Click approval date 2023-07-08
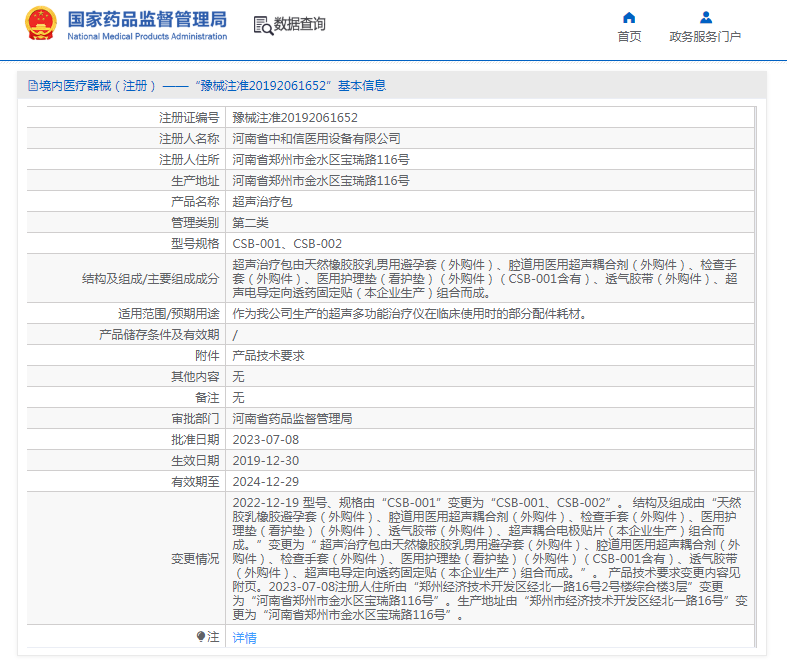This screenshot has width=787, height=665. pos(266,440)
